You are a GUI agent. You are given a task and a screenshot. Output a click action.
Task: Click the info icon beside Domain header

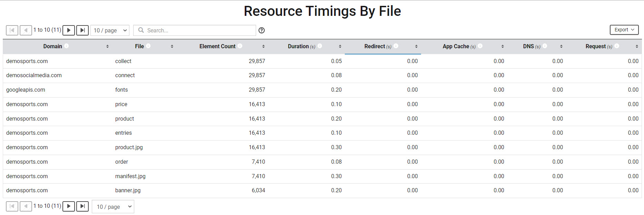67,46
